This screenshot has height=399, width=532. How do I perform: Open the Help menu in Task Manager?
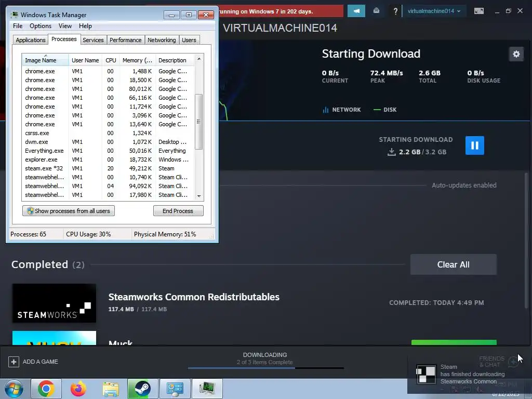pos(85,26)
